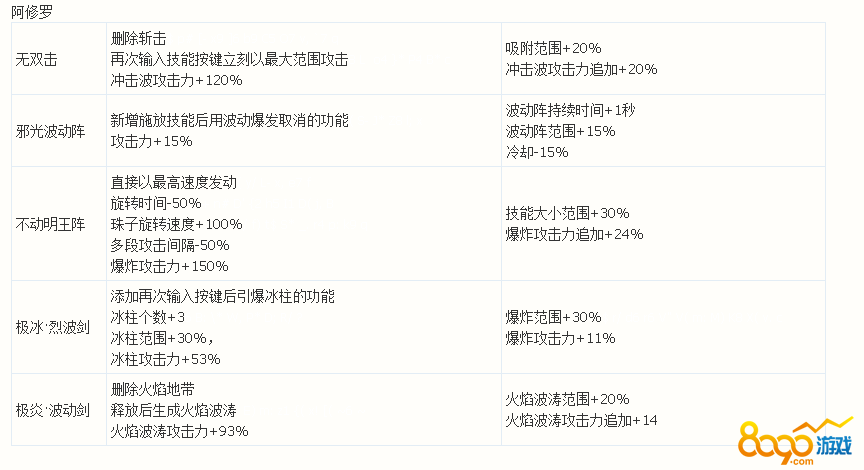Click the 火焰波涛范围+20% text
864x470 pixels.
coord(567,399)
